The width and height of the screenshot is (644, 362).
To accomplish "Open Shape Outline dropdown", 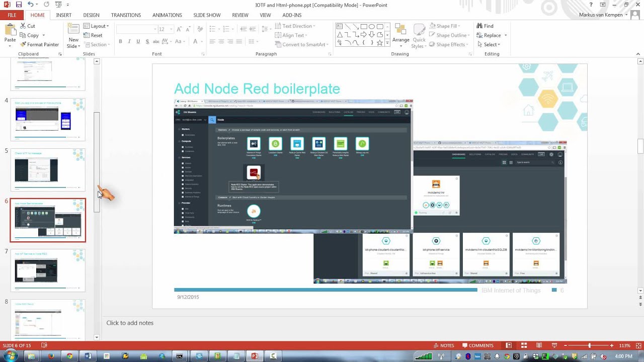I will click(450, 35).
